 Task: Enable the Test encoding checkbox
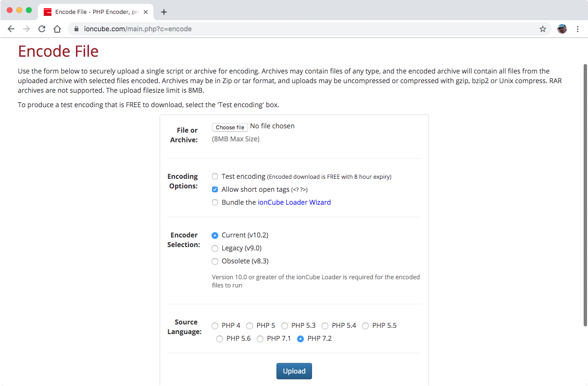click(x=214, y=176)
